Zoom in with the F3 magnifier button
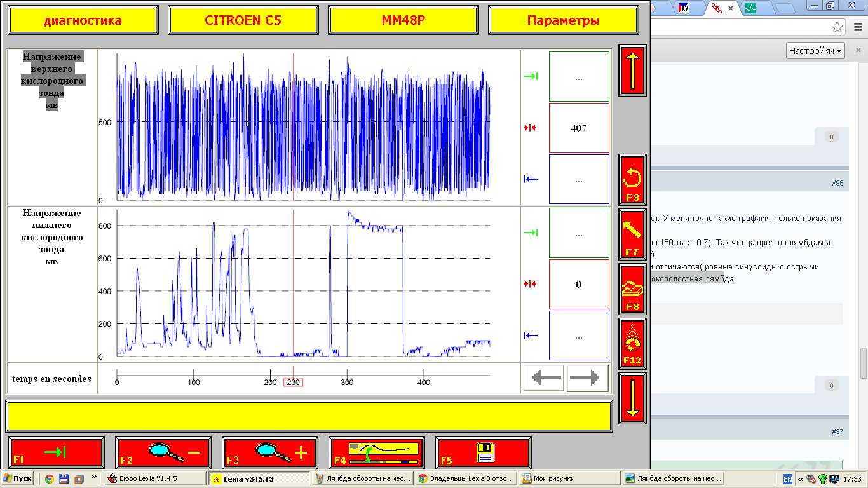868x488 pixels. tap(269, 452)
